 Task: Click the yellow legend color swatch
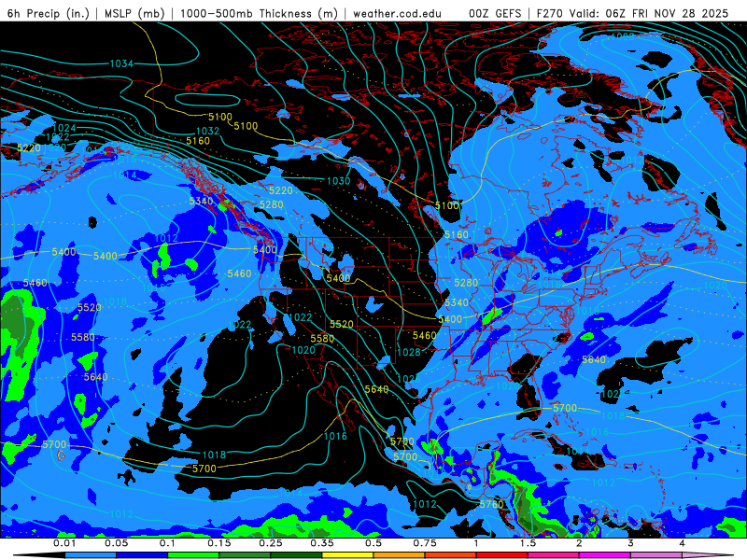point(347,555)
